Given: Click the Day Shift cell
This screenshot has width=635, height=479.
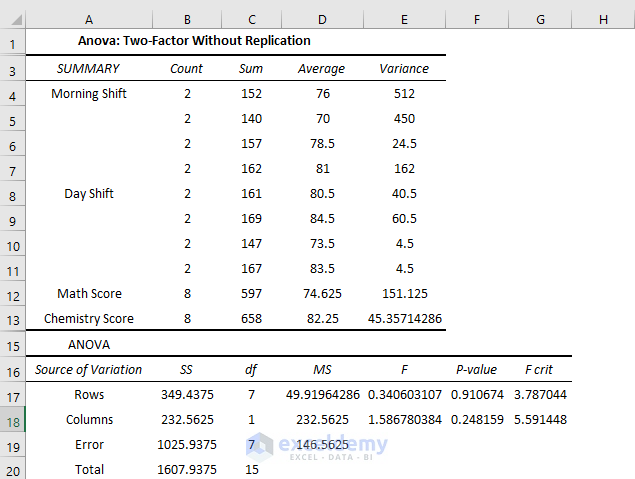Looking at the screenshot, I should coord(89,194).
